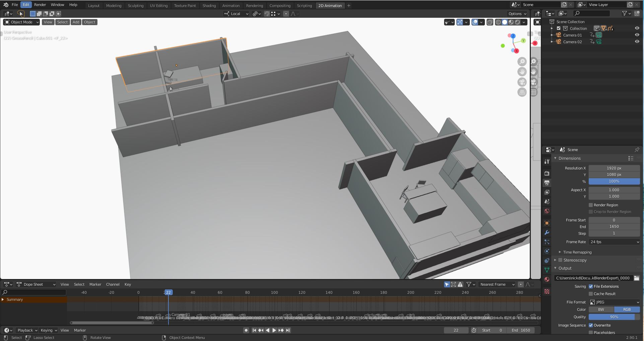Select the RGB color mode button
The image size is (644, 341).
click(627, 310)
